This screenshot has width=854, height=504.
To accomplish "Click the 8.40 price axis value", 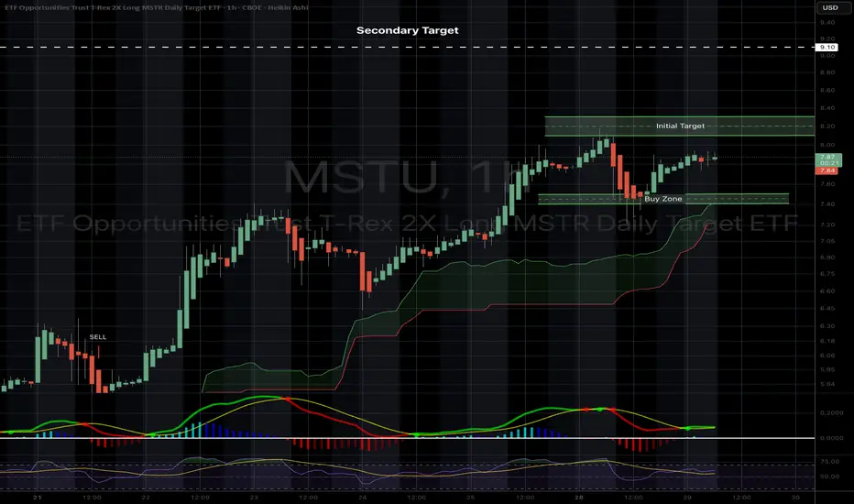I will tap(827, 108).
